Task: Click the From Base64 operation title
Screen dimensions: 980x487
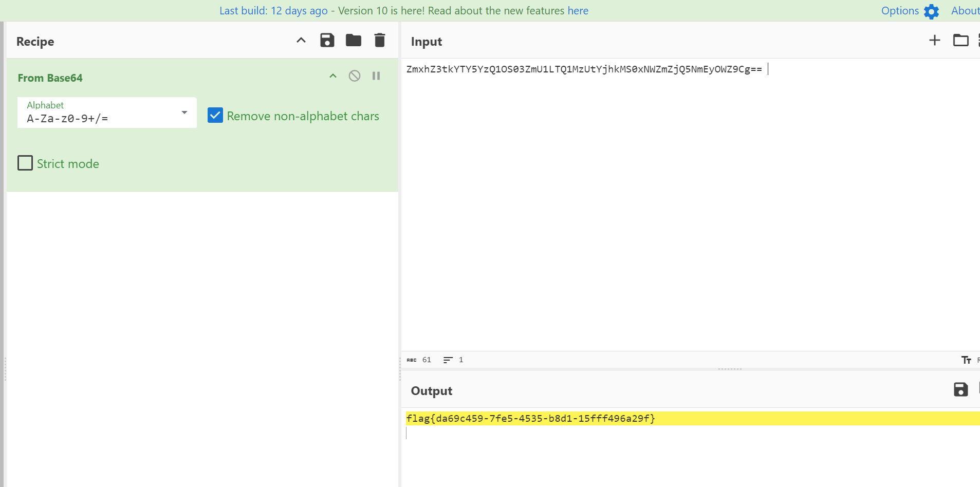Action: tap(50, 78)
